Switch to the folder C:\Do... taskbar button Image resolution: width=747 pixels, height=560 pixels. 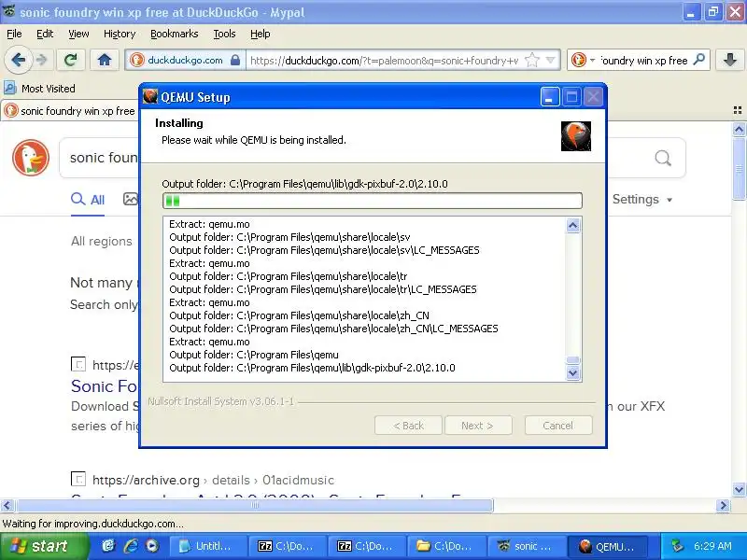[447, 546]
